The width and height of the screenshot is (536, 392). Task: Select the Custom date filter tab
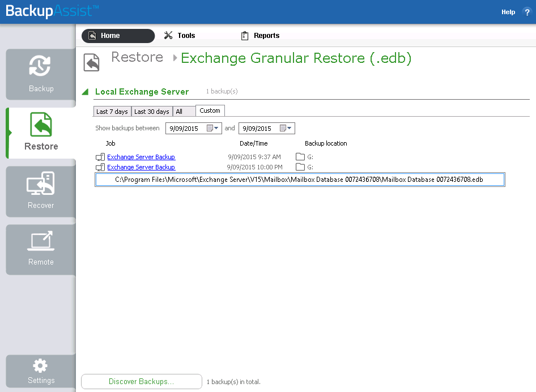tap(210, 110)
